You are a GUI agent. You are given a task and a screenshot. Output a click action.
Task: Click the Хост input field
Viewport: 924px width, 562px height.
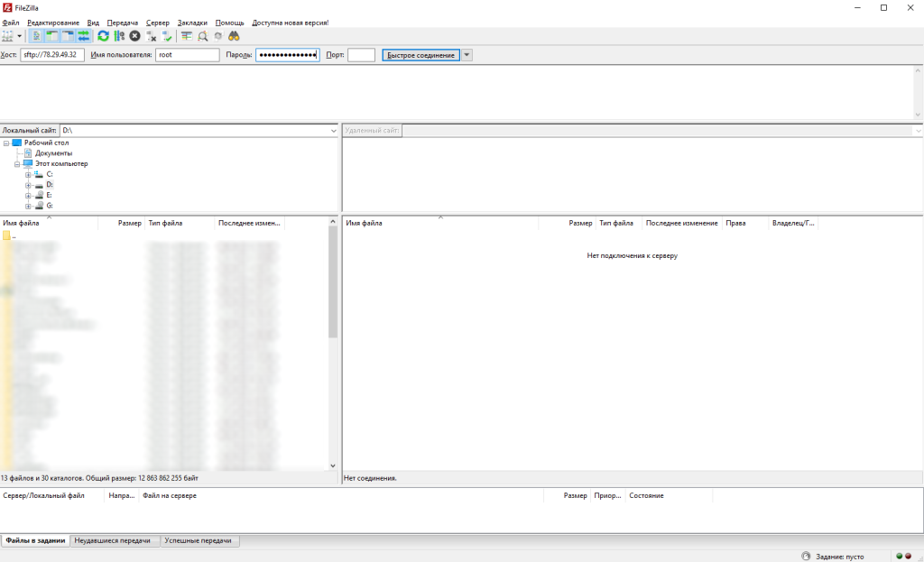tap(52, 55)
